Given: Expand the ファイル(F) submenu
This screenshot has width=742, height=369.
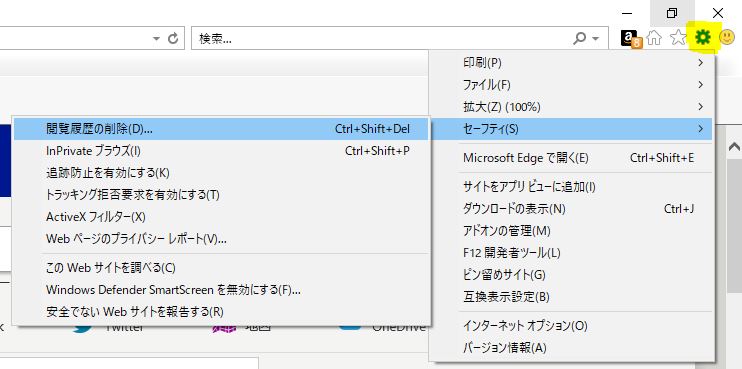Looking at the screenshot, I should (573, 85).
